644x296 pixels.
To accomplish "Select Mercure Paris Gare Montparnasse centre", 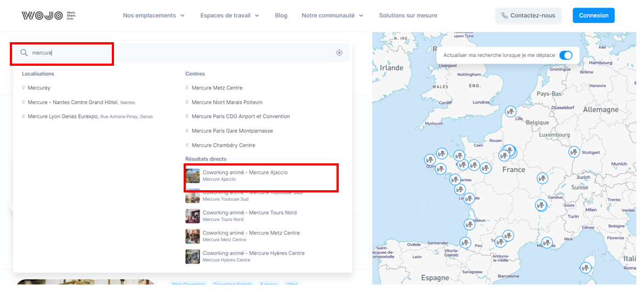I will click(x=232, y=131).
